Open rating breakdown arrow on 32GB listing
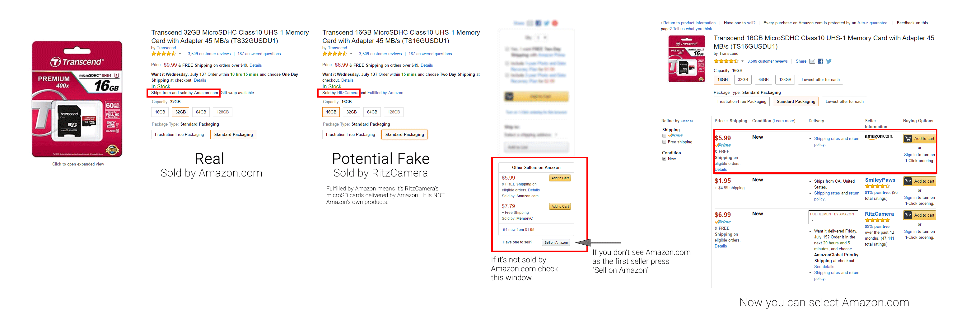This screenshot has height=336, width=980. tap(180, 54)
